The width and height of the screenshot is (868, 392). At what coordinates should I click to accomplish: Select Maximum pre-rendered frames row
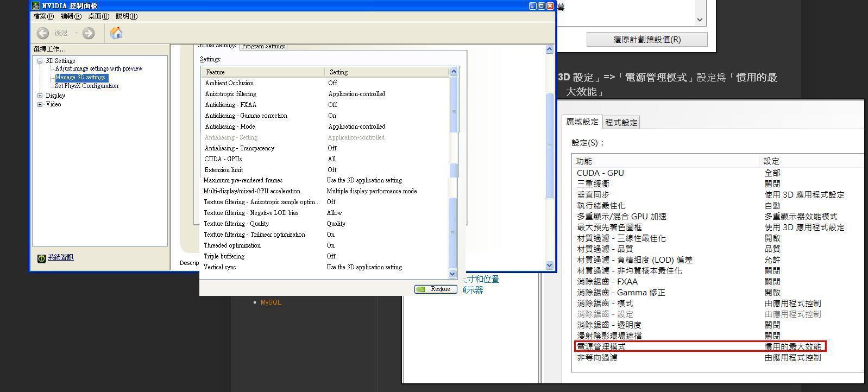(x=325, y=180)
